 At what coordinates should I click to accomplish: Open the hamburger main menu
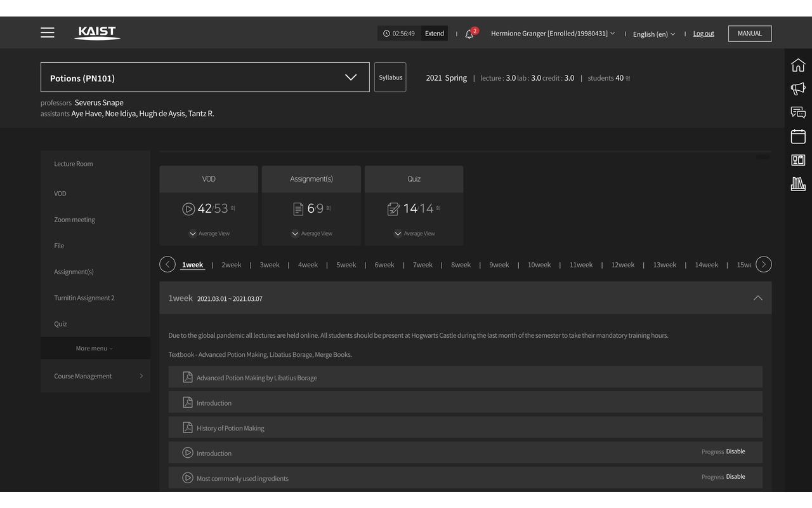click(x=48, y=32)
